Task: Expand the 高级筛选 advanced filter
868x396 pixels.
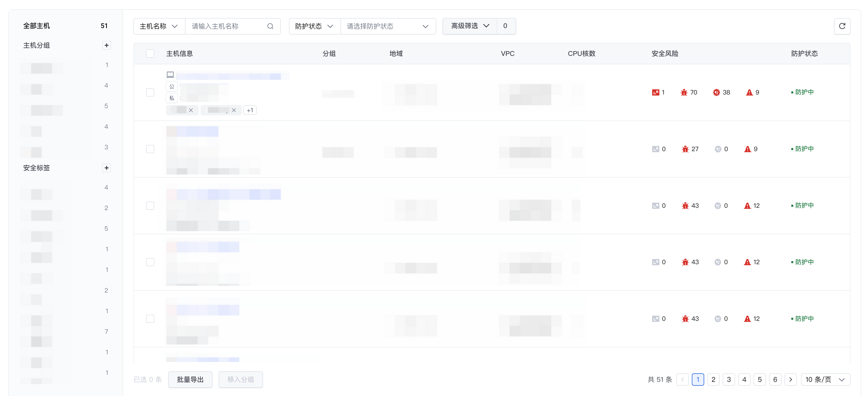Action: pyautogui.click(x=470, y=26)
